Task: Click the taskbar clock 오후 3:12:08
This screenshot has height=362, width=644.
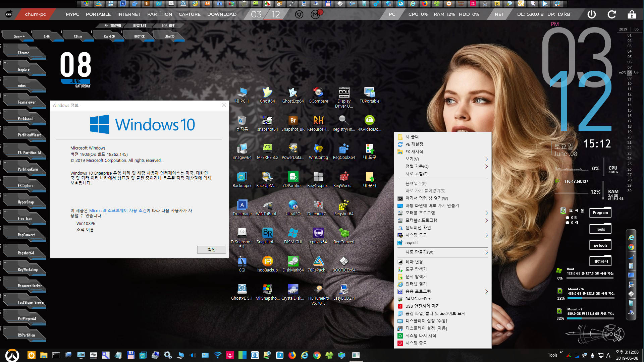Action: [627, 352]
